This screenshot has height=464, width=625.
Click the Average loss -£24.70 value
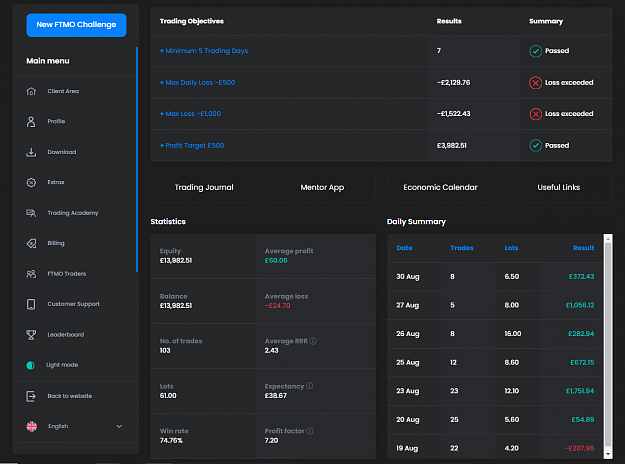(277, 306)
